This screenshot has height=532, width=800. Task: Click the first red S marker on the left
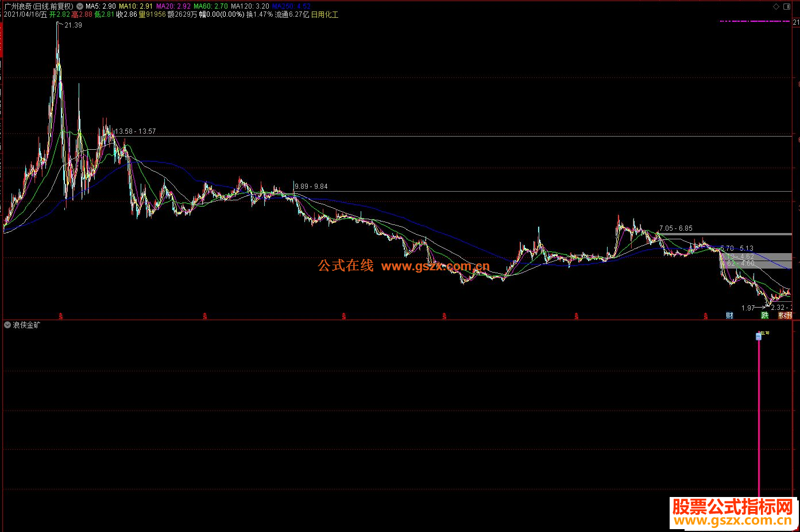coord(61,316)
